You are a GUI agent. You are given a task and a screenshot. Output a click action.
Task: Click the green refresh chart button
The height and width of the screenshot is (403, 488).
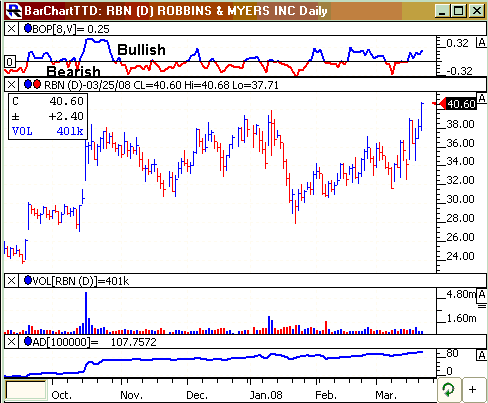tap(449, 389)
